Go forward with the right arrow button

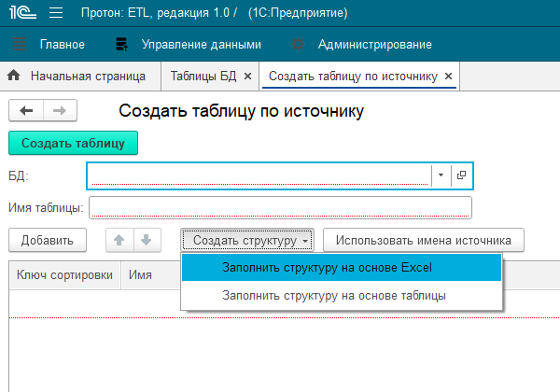pos(60,111)
